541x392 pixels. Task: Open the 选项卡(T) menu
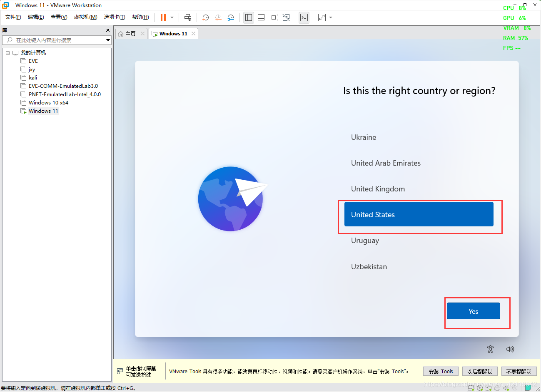pos(115,17)
